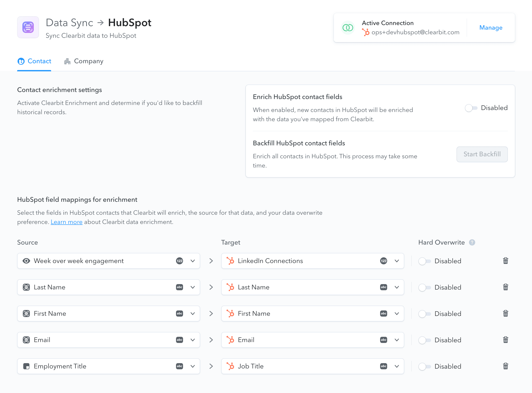This screenshot has width=532, height=393.
Task: Open the source dropdown for Employment Title
Action: click(x=192, y=366)
